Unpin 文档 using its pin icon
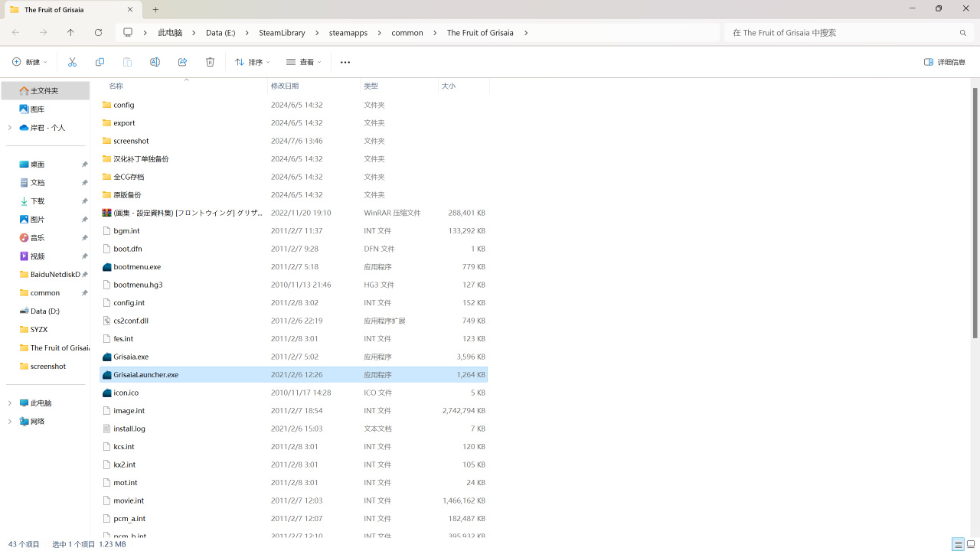Viewport: 980px width, 551px height. (85, 183)
